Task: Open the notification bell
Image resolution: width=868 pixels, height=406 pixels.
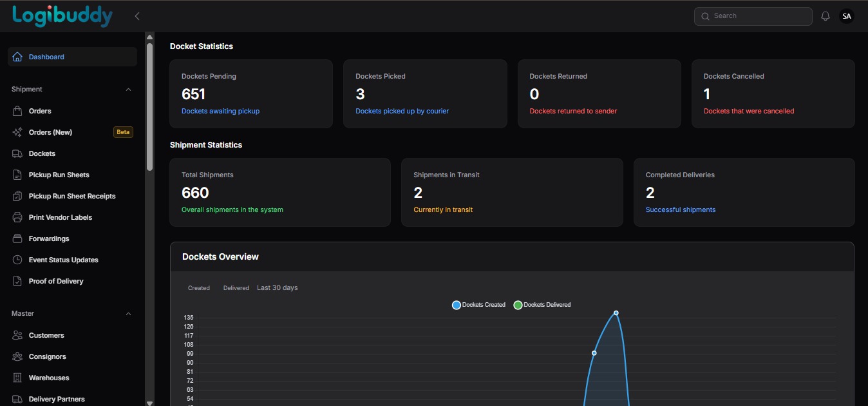Action: pyautogui.click(x=825, y=15)
